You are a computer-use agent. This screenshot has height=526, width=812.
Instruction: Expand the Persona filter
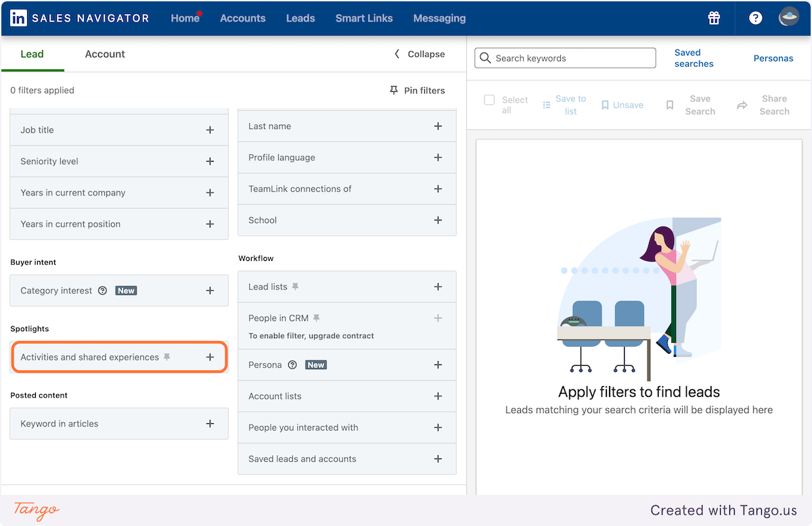pyautogui.click(x=438, y=364)
